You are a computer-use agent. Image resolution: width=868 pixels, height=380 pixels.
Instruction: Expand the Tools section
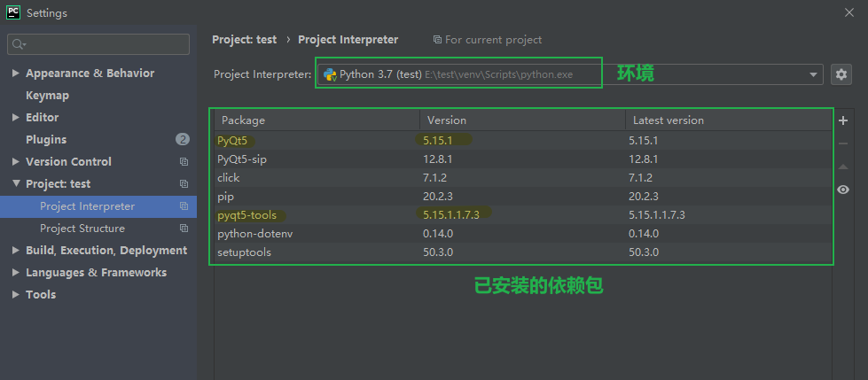click(15, 294)
